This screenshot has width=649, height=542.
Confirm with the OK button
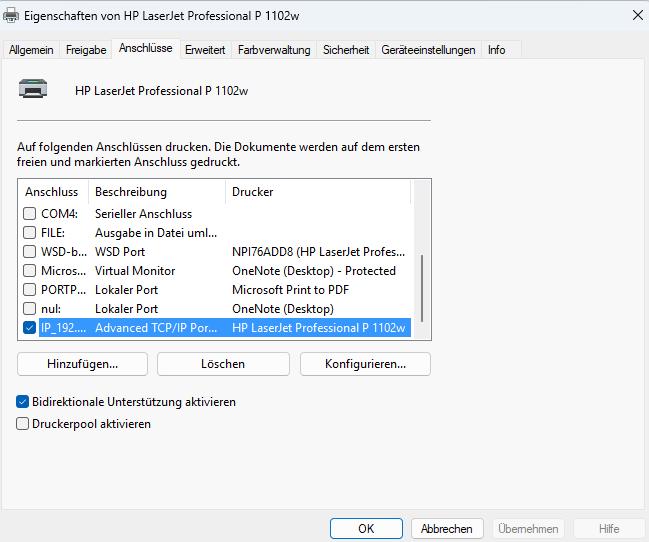tap(366, 529)
